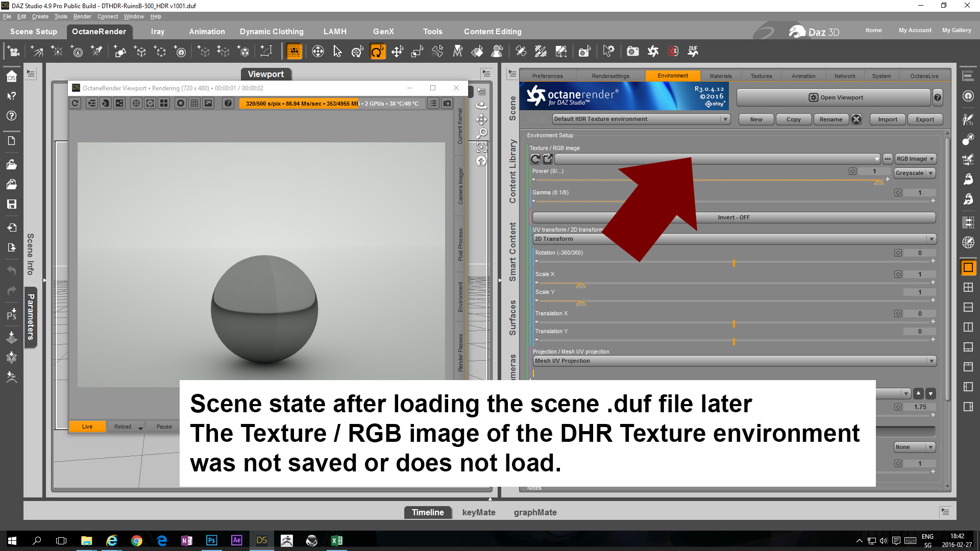Toggle the Power keyframe diamond
The image size is (980, 551).
[x=852, y=171]
